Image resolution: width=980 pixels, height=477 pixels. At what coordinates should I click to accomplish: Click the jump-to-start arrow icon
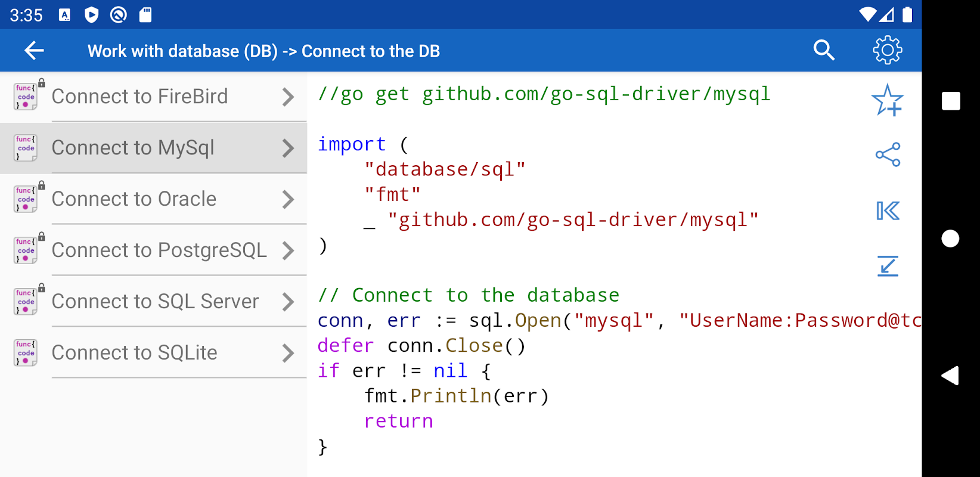pos(888,210)
